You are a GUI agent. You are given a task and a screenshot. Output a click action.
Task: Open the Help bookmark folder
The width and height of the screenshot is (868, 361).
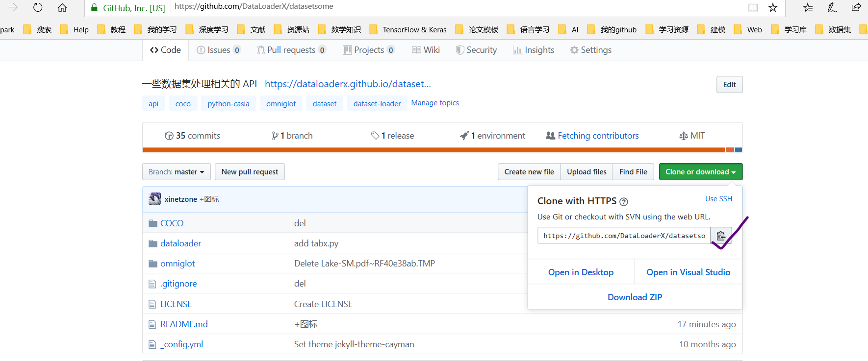(75, 29)
